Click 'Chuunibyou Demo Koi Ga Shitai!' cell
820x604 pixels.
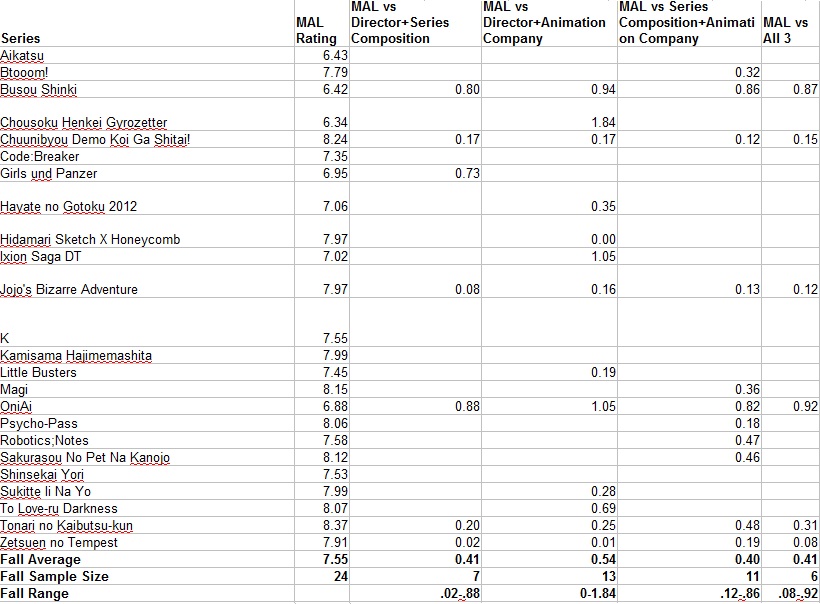pos(147,139)
